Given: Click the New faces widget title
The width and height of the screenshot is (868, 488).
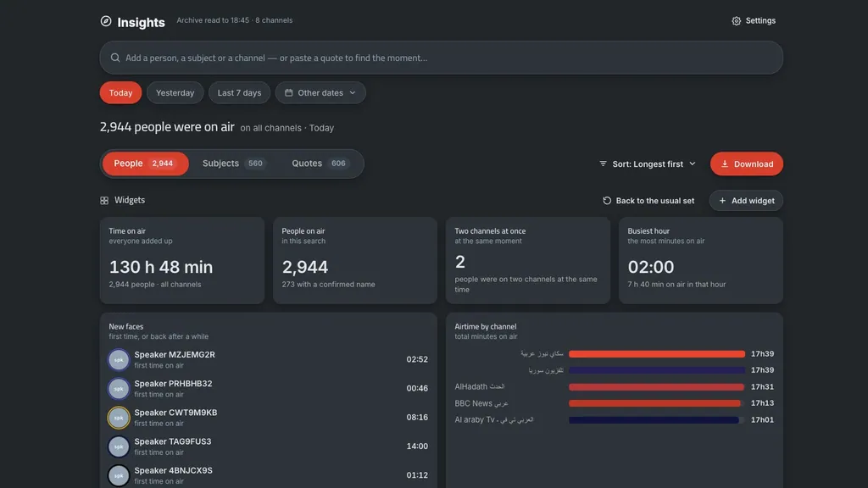Looking at the screenshot, I should [125, 326].
